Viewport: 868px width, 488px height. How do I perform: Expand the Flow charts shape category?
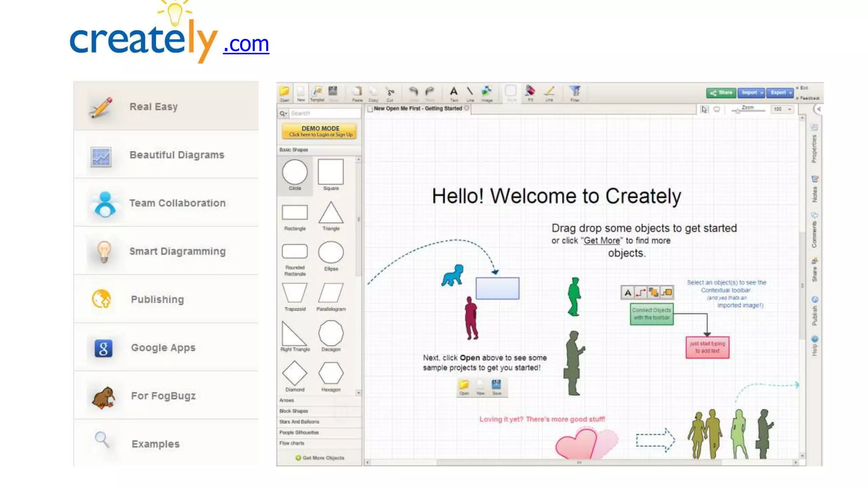click(292, 443)
